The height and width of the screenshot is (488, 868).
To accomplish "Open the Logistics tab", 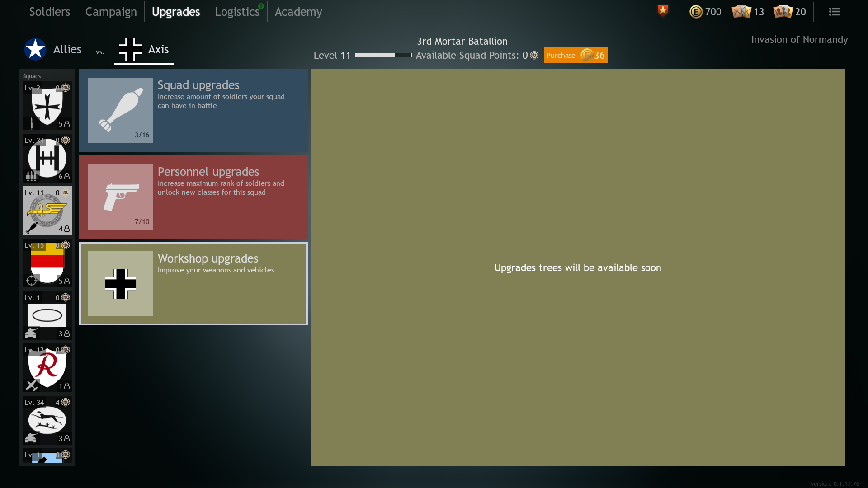I will pos(237,12).
